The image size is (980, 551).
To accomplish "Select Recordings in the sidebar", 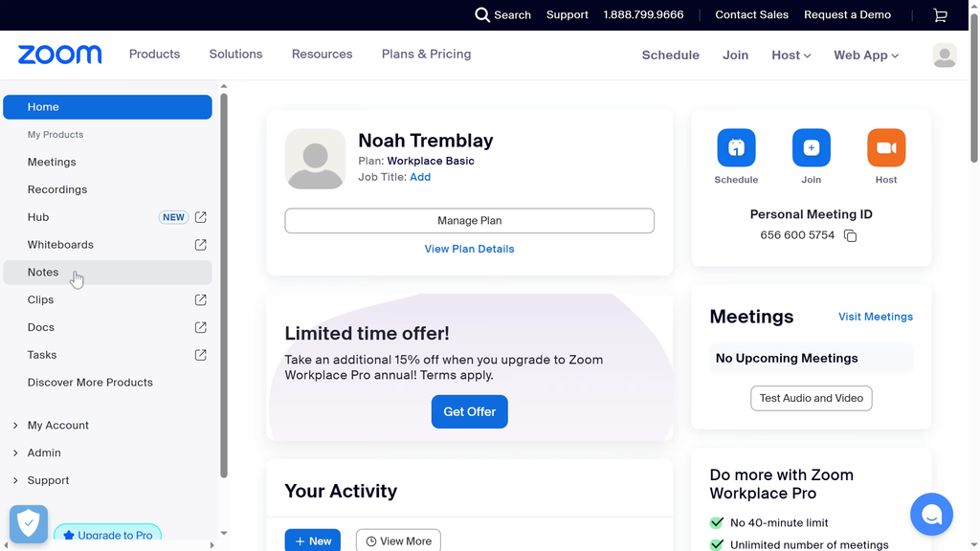I will [57, 189].
